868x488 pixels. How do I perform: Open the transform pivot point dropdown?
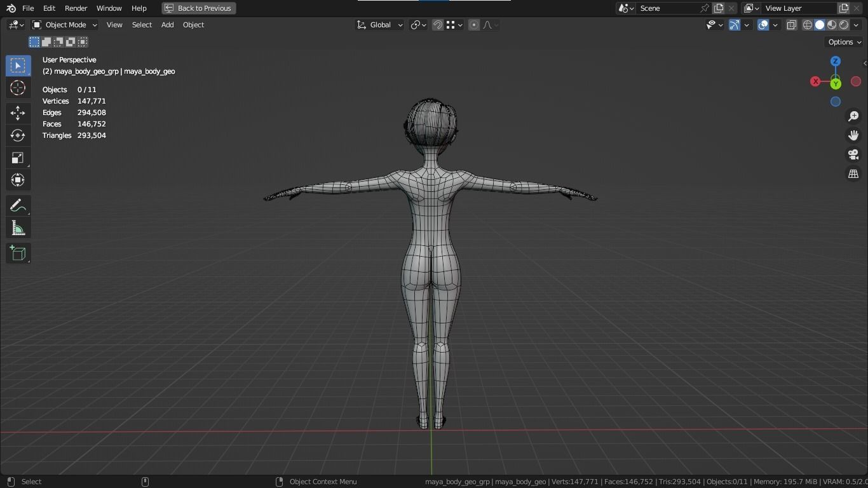pos(418,25)
